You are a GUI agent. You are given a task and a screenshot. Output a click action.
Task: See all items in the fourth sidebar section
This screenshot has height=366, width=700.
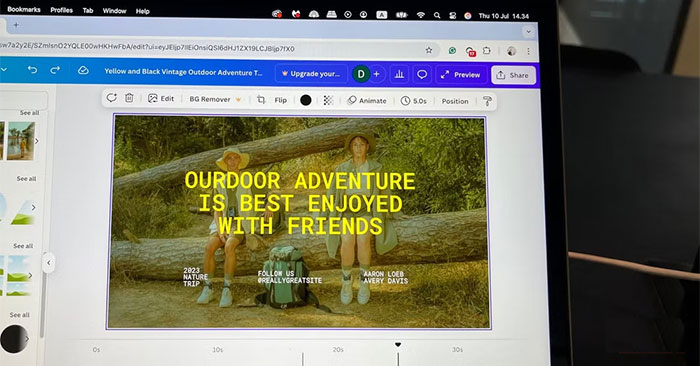(x=20, y=315)
